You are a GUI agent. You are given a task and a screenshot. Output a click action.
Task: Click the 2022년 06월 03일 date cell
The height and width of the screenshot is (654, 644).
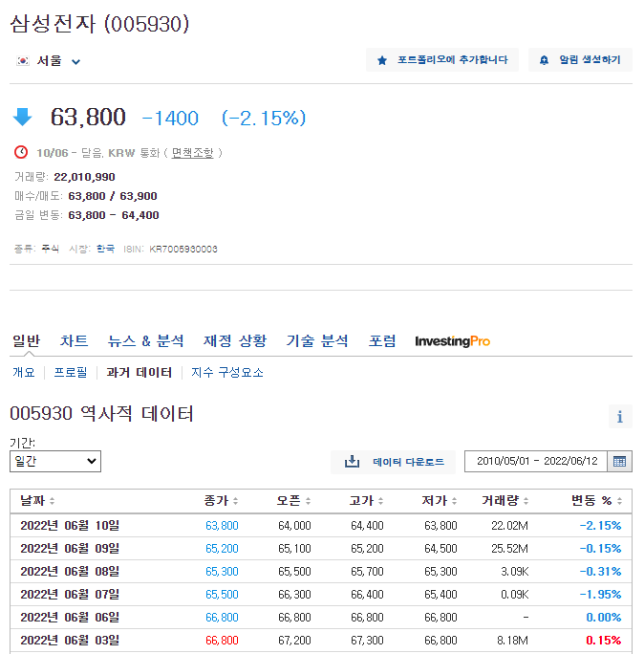coord(70,640)
